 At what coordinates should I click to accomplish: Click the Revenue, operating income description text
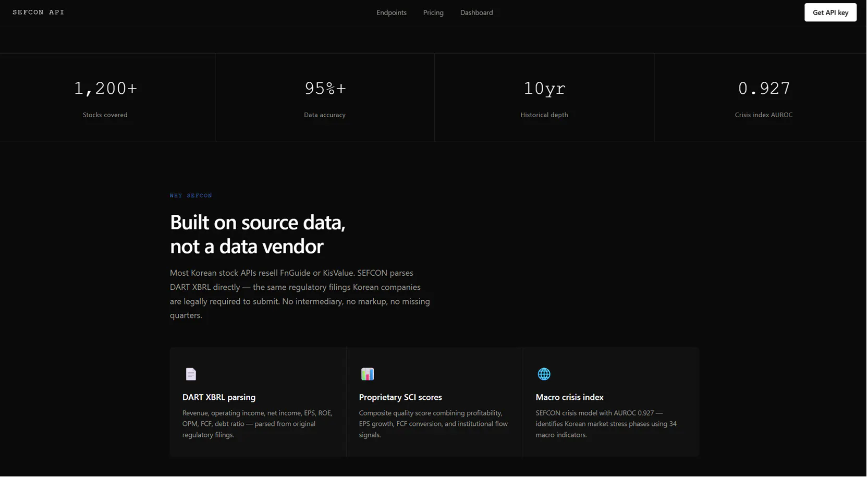[x=258, y=424]
